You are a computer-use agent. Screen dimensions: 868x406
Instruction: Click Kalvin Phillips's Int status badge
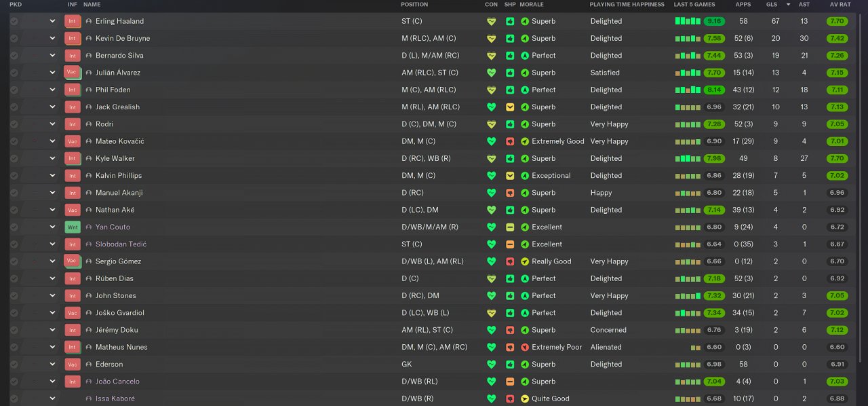tap(72, 175)
